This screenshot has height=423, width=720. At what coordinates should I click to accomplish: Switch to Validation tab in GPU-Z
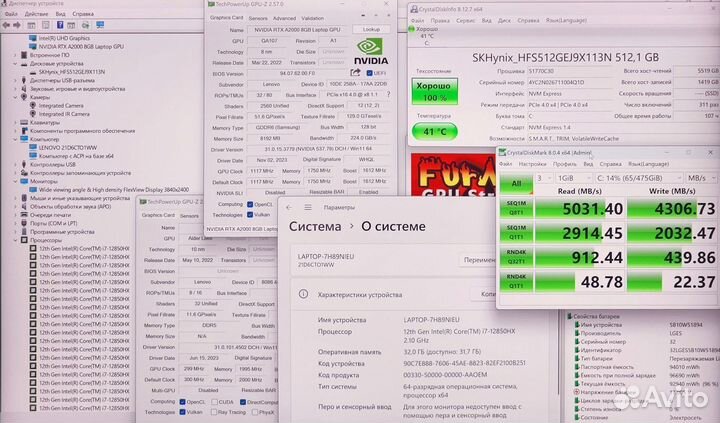312,18
